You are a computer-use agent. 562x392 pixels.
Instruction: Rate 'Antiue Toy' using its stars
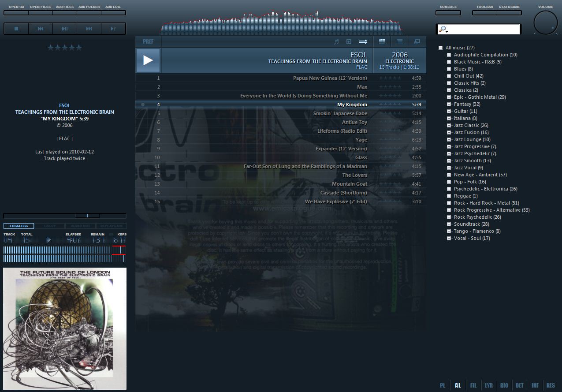(391, 122)
